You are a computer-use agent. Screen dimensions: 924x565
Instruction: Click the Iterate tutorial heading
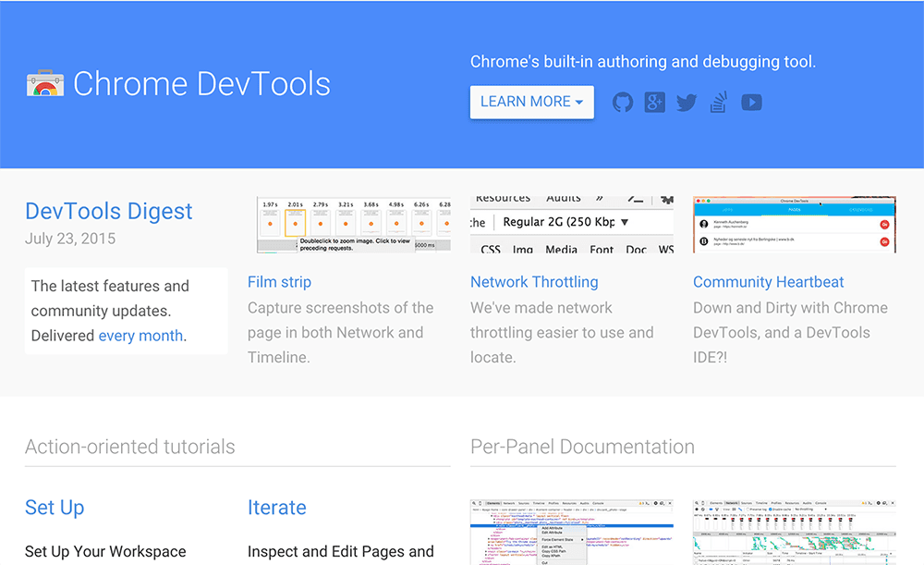(276, 508)
